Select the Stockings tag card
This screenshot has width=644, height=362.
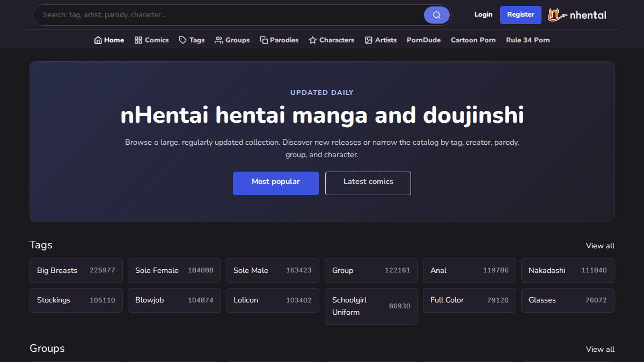coord(76,300)
